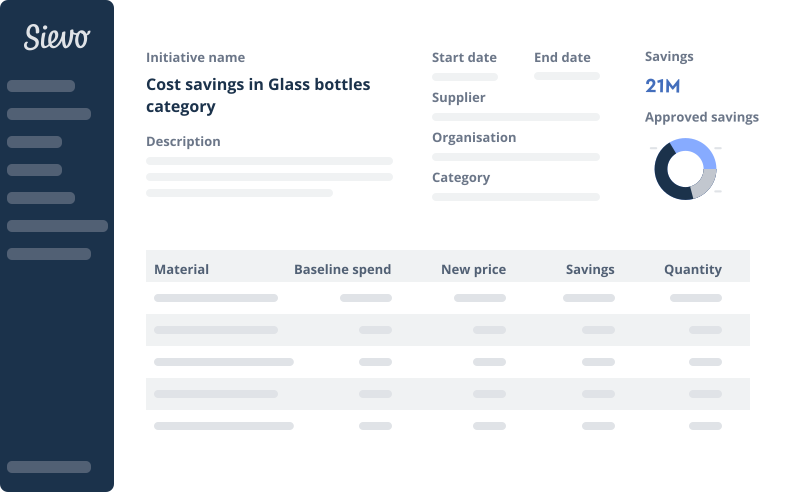Sort by the Material column header
Image resolution: width=786 pixels, height=492 pixels.
coord(181,269)
